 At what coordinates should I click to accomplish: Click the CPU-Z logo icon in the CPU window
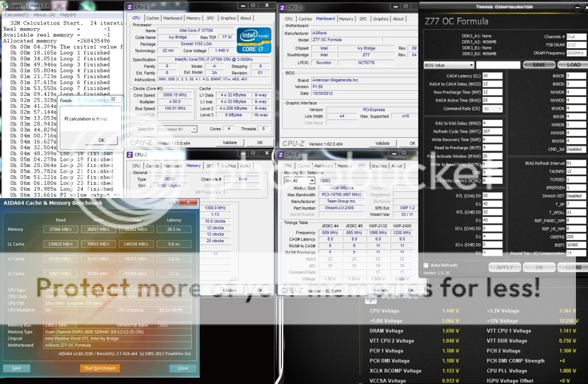coord(129,7)
